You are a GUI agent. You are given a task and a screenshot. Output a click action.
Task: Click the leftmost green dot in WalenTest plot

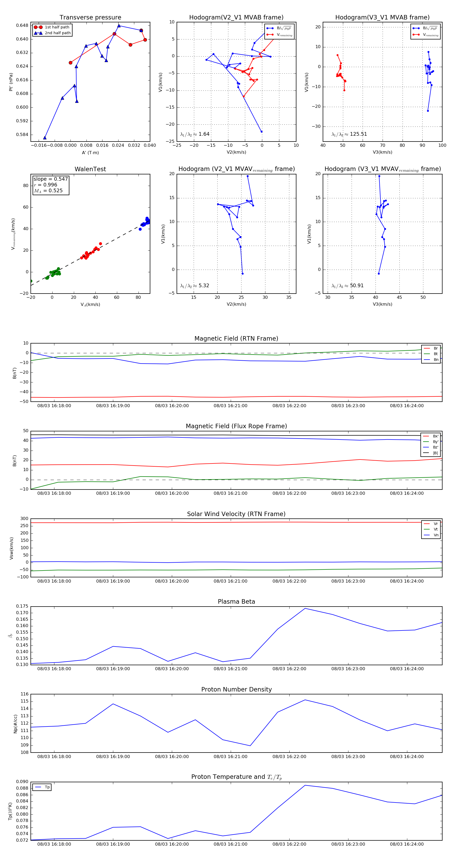pyautogui.click(x=31, y=281)
